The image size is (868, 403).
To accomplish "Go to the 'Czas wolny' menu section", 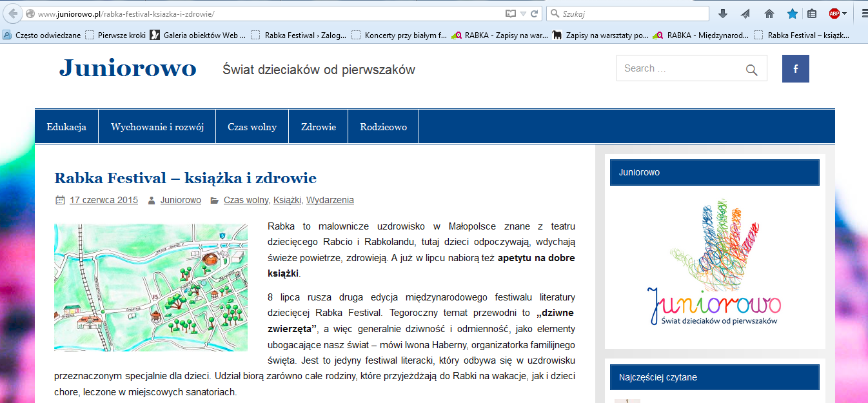I will click(252, 127).
